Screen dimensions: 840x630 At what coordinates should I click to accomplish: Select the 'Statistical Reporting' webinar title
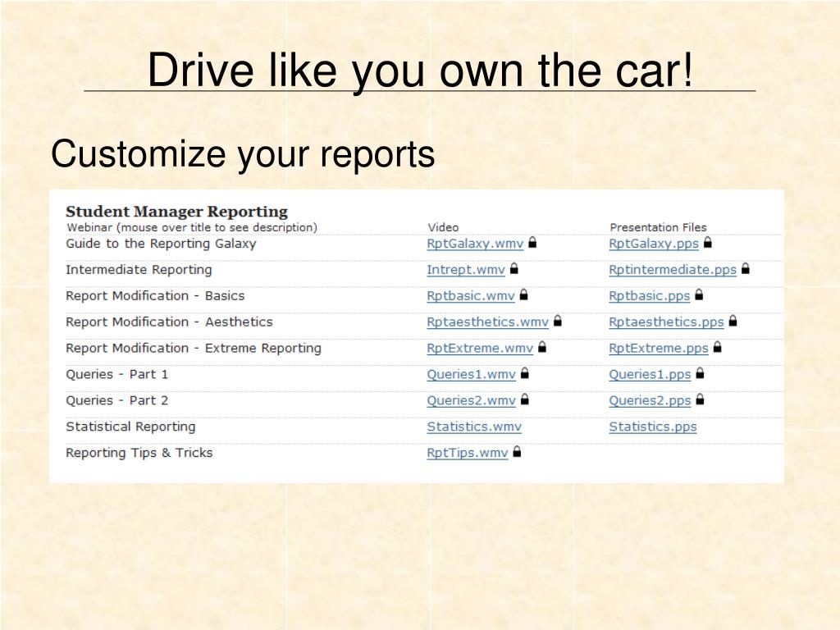pos(130,427)
